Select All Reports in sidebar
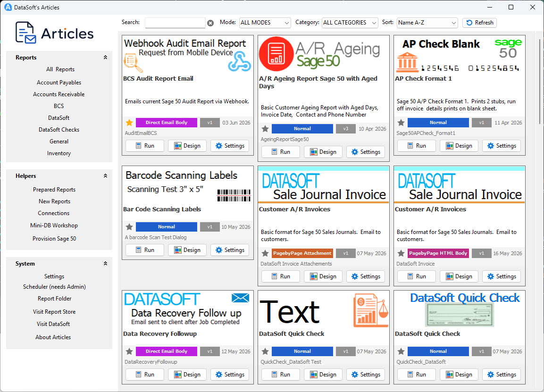Screen dimensions: 544x392 pyautogui.click(x=60, y=69)
